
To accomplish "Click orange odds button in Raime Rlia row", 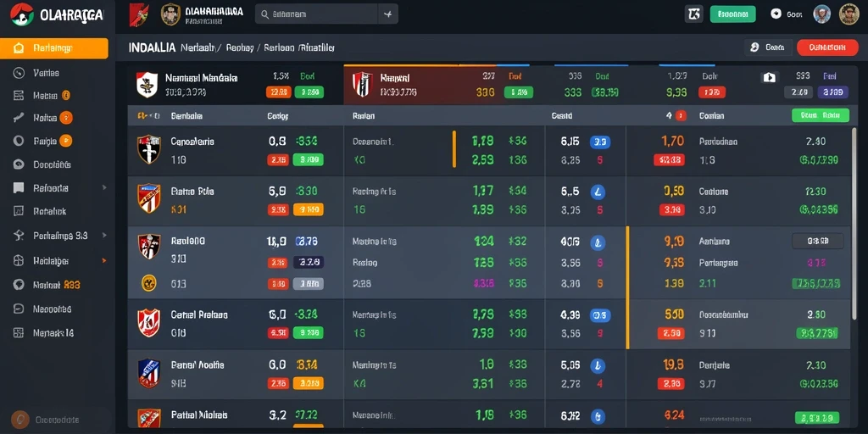I will point(309,210).
